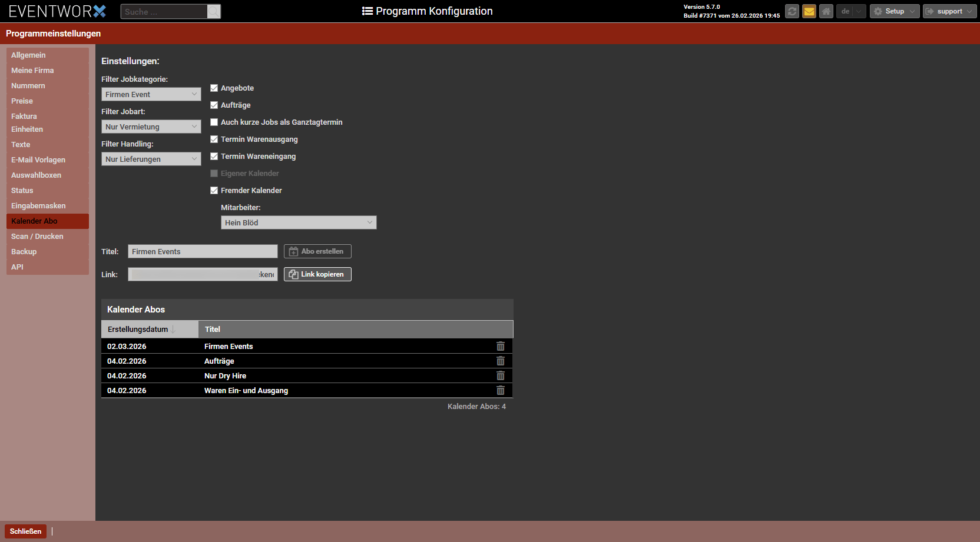Delete the Firmen Events calendar subscription
This screenshot has width=980, height=542.
coord(501,347)
